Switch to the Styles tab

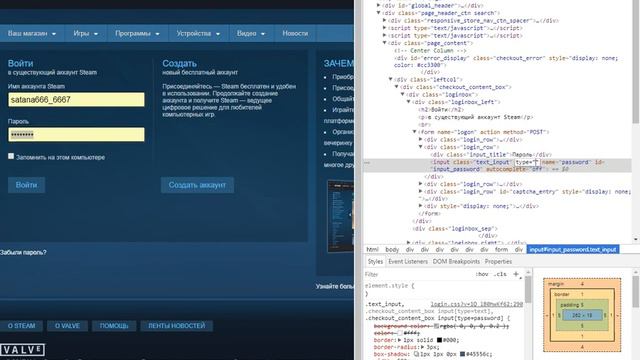tap(375, 261)
